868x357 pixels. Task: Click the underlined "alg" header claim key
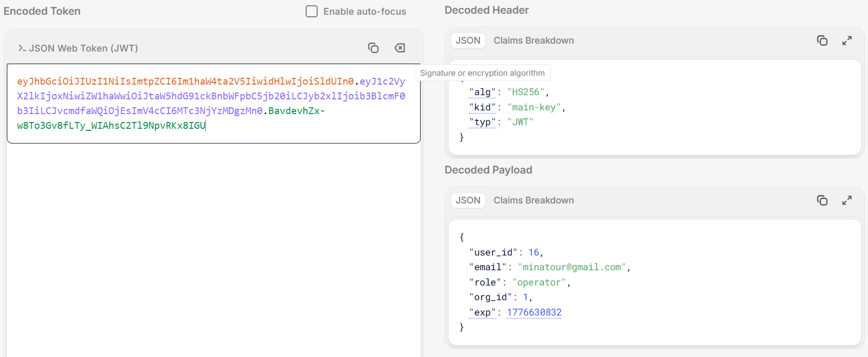pyautogui.click(x=482, y=93)
